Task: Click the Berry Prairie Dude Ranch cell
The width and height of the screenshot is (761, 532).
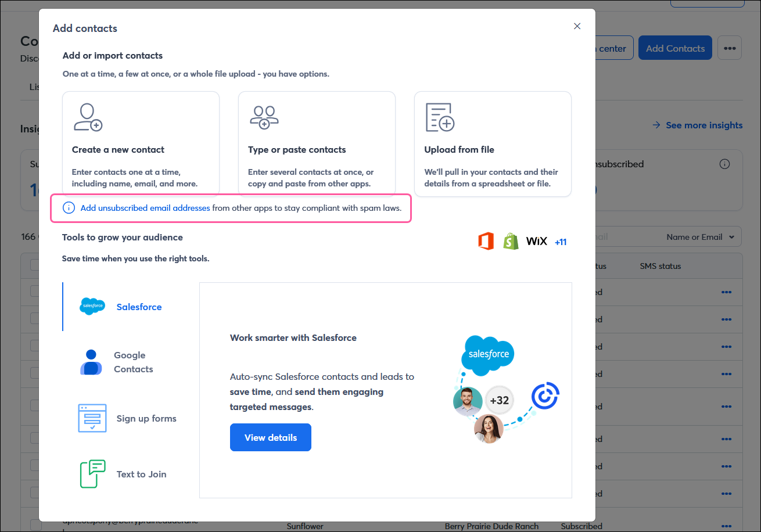Action: tap(492, 526)
